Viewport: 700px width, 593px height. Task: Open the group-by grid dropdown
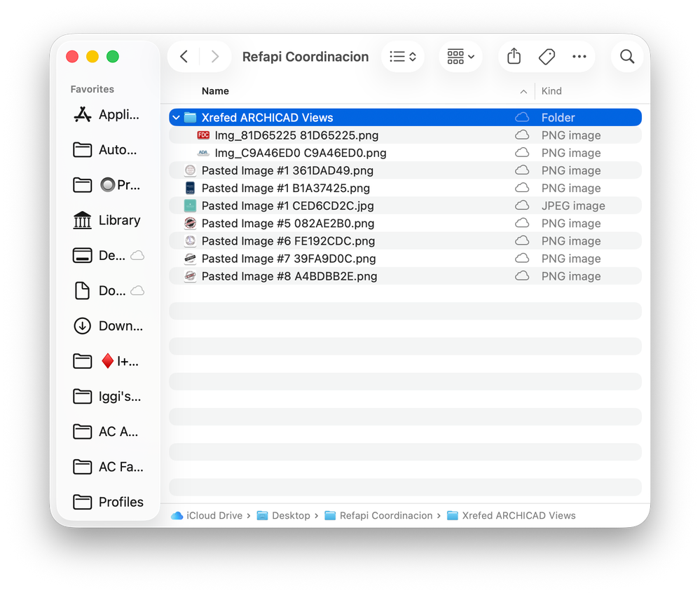tap(460, 56)
